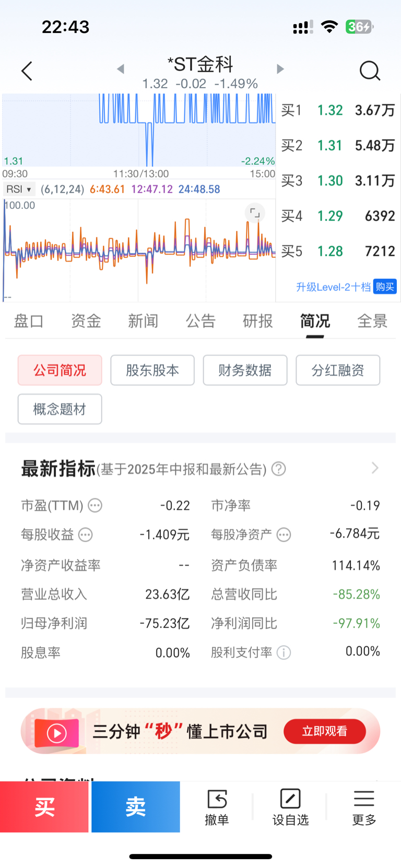Open 最新指标 details chevron
This screenshot has width=401, height=868.
pos(375,468)
